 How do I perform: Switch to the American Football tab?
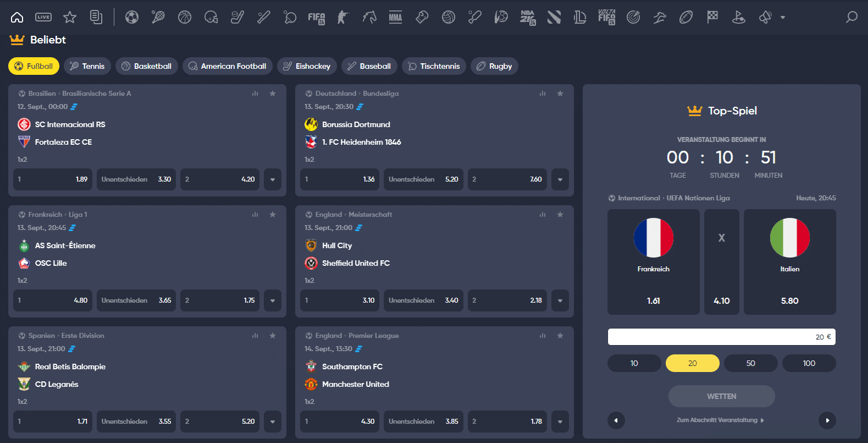point(228,66)
